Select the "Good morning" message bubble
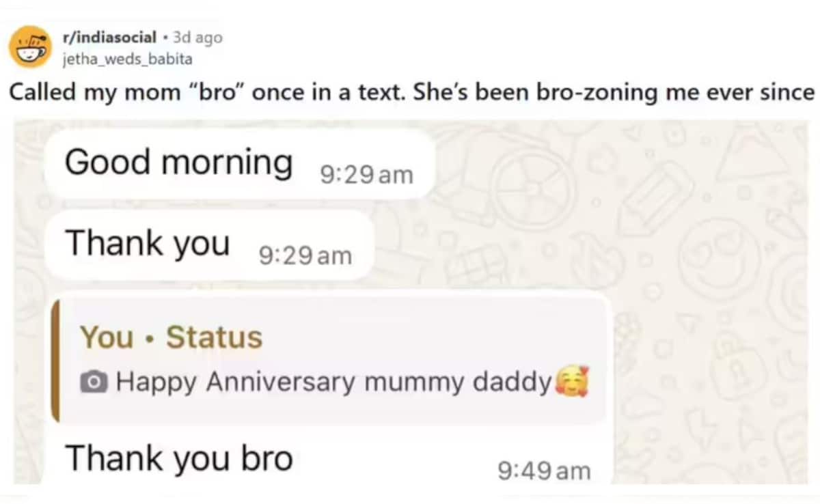The image size is (820, 504). [178, 163]
